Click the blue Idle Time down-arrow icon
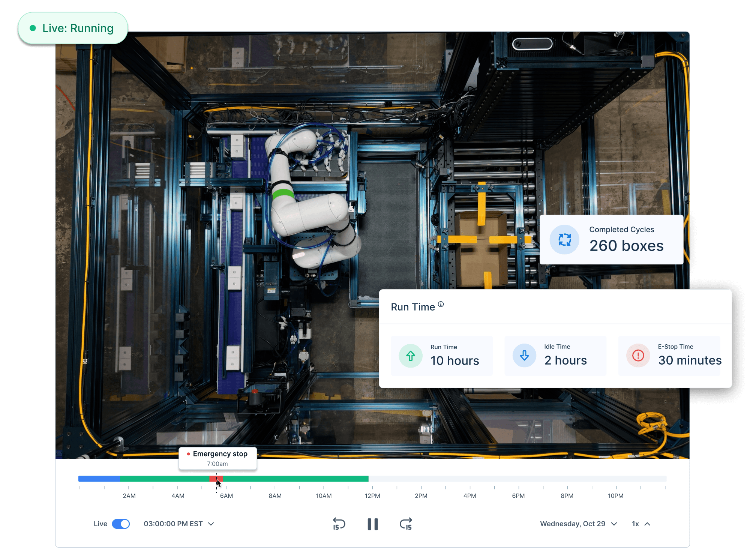This screenshot has height=560, width=750. [525, 355]
